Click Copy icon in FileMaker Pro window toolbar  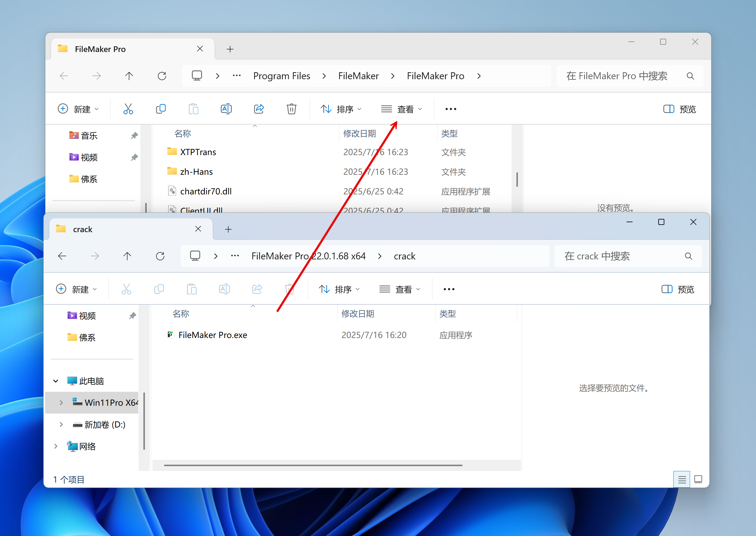point(161,109)
